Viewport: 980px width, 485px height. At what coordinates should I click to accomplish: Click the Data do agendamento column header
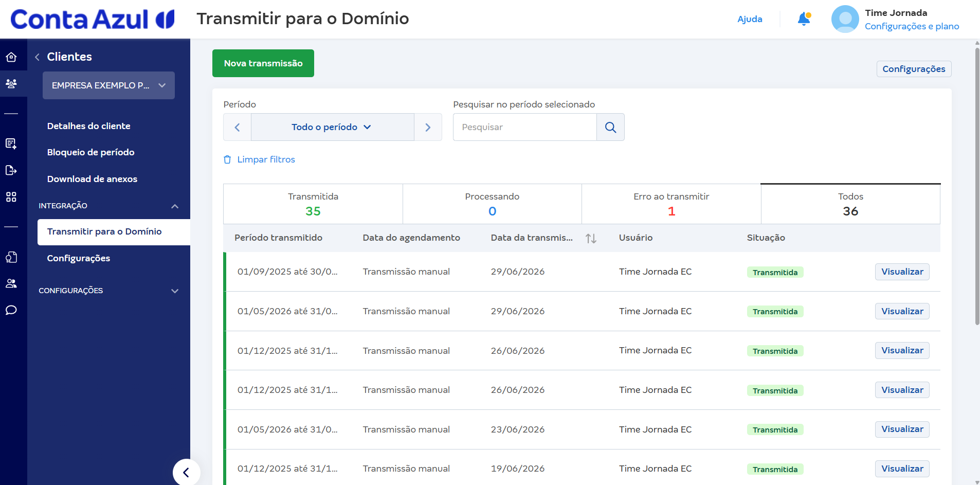[x=411, y=238]
